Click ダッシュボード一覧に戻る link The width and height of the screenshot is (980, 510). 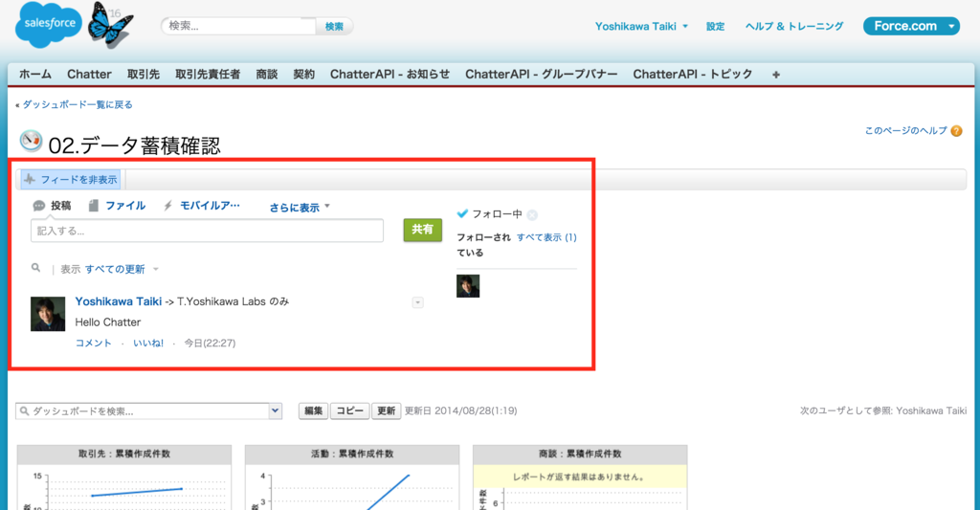[x=78, y=105]
